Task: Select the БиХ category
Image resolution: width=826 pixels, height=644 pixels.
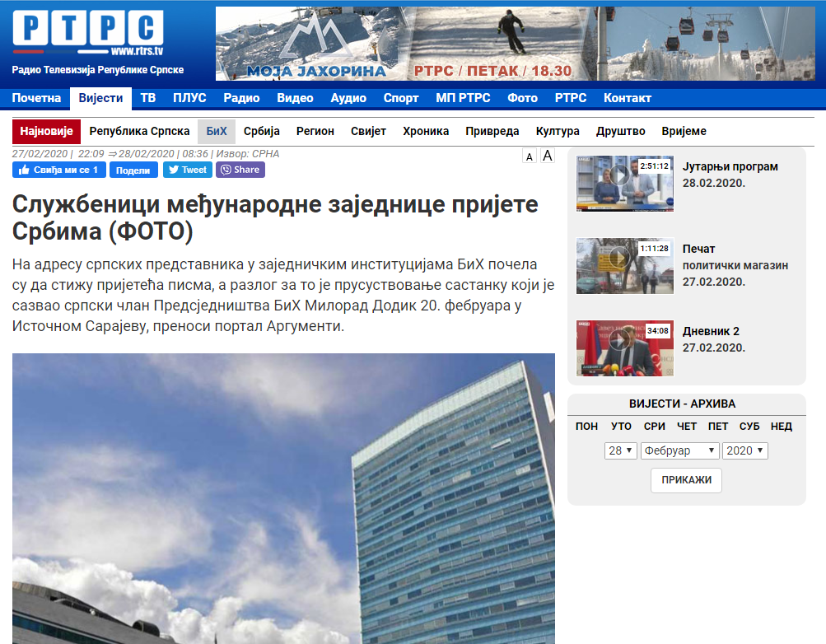Action: click(x=217, y=131)
